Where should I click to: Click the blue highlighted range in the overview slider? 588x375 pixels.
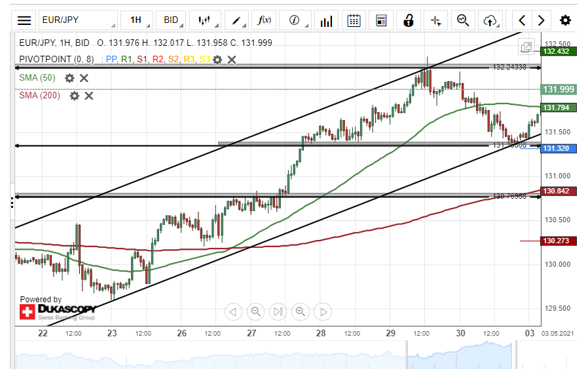pos(460,355)
